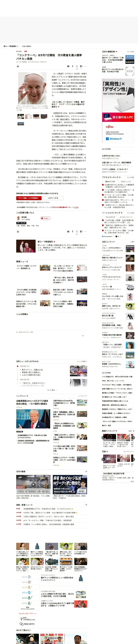Screen dimensions: 138x644
Task: Open the three-dot more-share menu under headline
Action: tap(85, 66)
